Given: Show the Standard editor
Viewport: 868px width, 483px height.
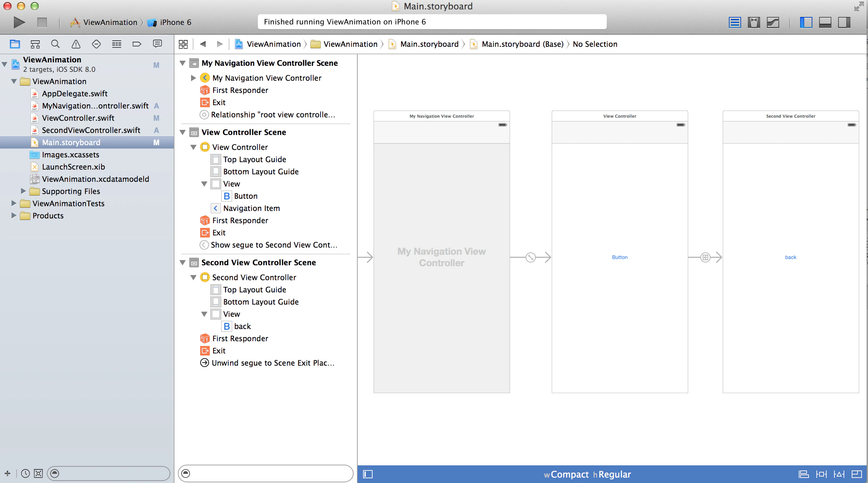Looking at the screenshot, I should click(735, 22).
